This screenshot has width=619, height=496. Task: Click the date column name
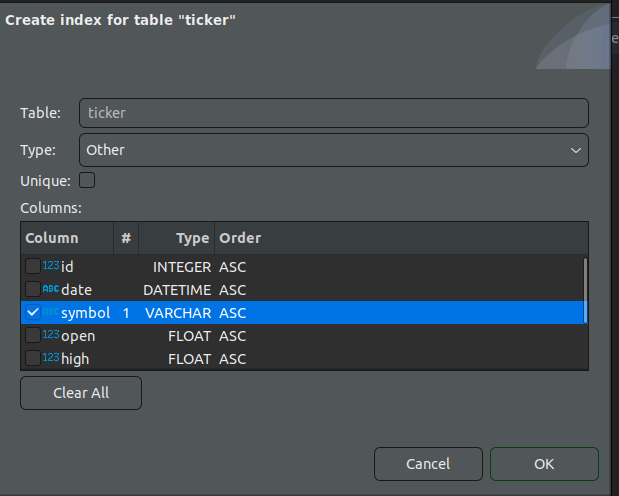(x=77, y=290)
